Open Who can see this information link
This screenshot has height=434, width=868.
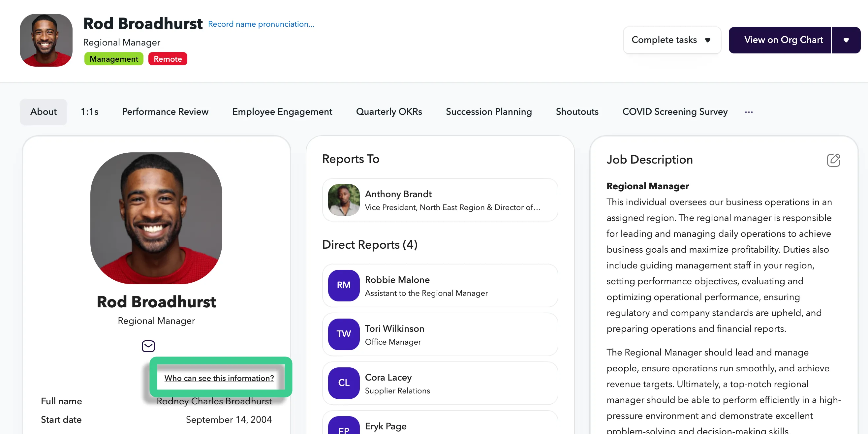coord(219,378)
